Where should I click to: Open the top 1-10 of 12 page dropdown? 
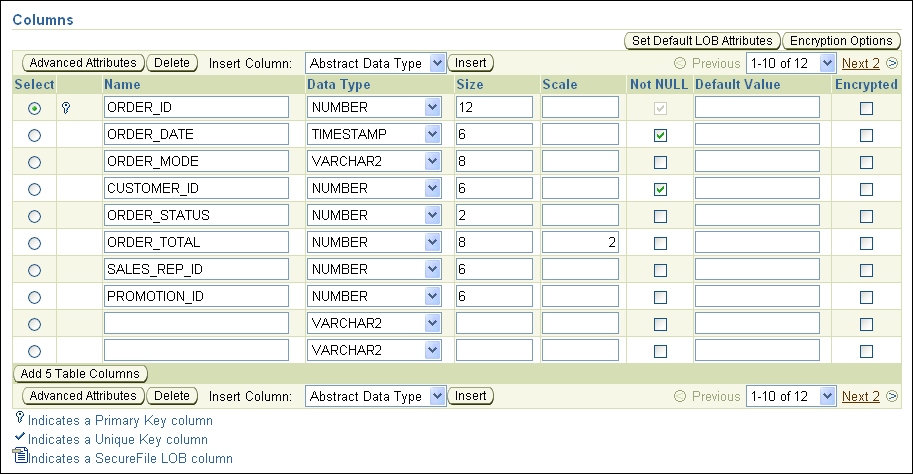(826, 63)
